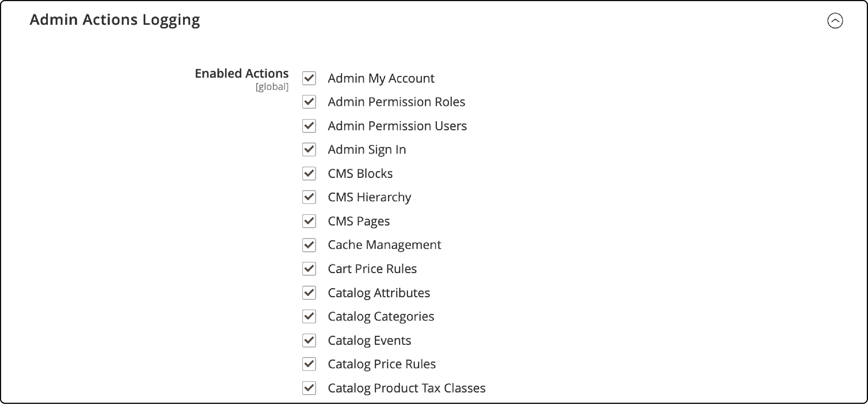Click the collapse chevron for Admin Actions Logging
The height and width of the screenshot is (404, 868).
(x=835, y=20)
